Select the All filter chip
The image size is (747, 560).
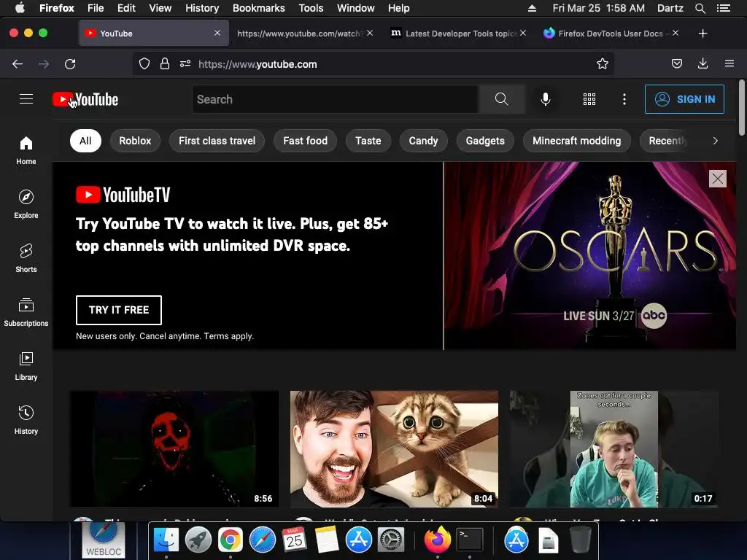point(85,141)
